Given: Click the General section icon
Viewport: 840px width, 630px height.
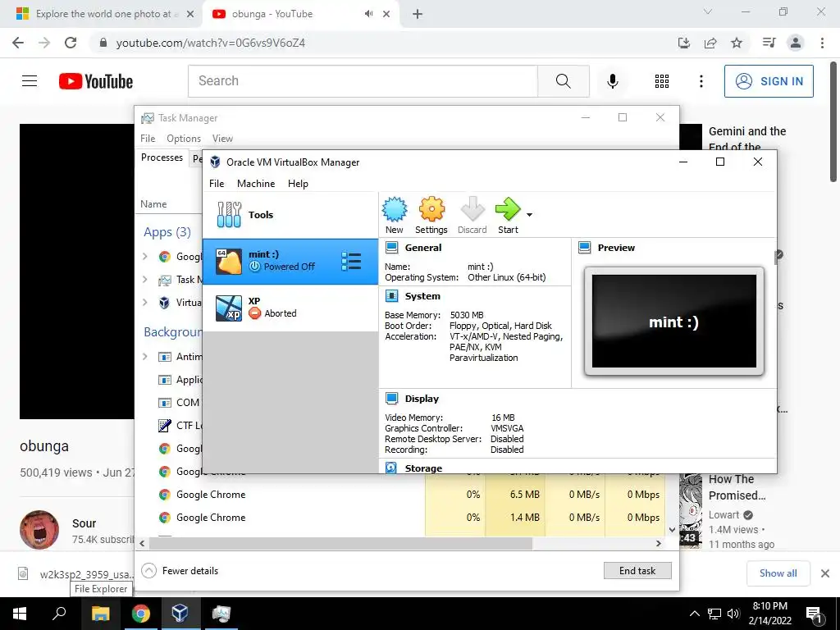Looking at the screenshot, I should point(391,248).
